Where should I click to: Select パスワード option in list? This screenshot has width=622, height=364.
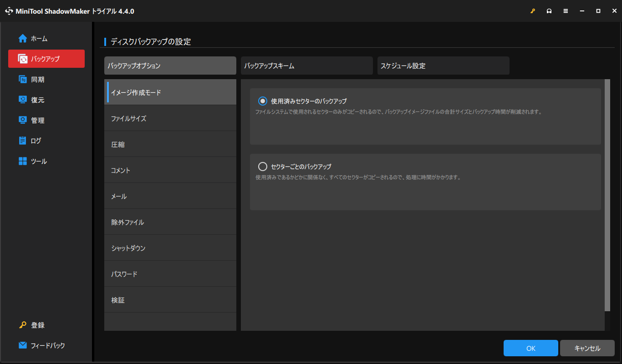coord(170,274)
